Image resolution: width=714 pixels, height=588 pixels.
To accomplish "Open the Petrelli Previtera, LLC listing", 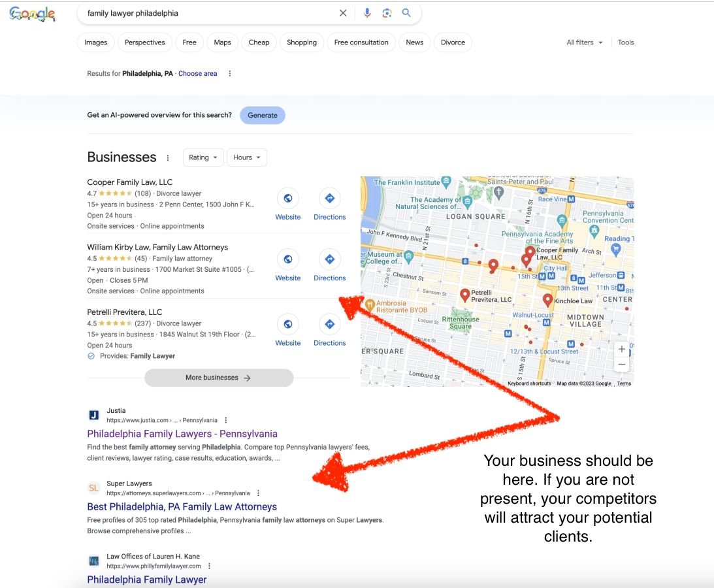I will pyautogui.click(x=124, y=312).
